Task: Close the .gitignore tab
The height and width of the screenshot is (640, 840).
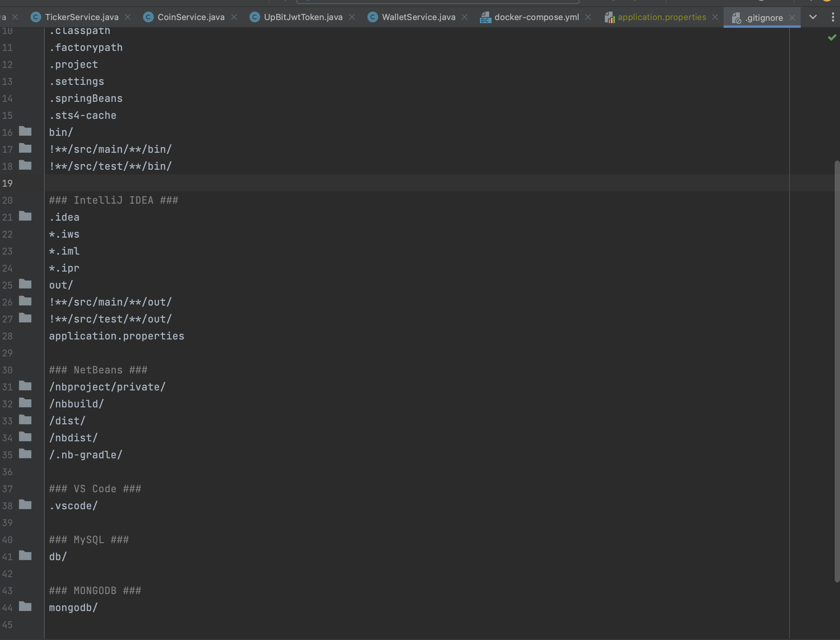Action: (x=792, y=18)
